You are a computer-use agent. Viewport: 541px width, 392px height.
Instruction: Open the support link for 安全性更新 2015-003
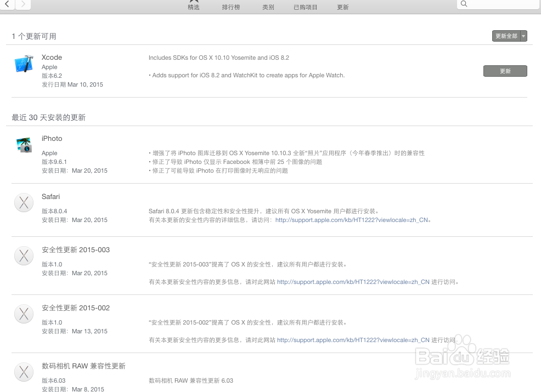click(353, 282)
